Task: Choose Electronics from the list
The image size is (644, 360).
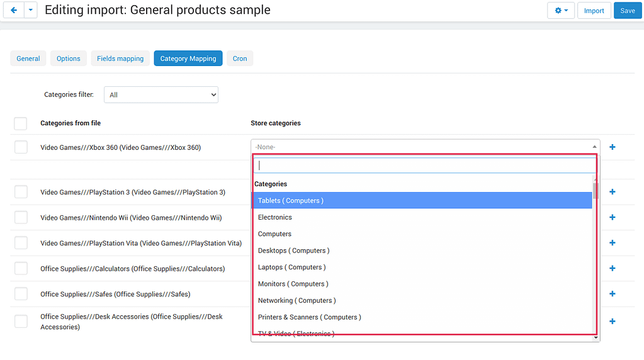Action: [x=422, y=217]
